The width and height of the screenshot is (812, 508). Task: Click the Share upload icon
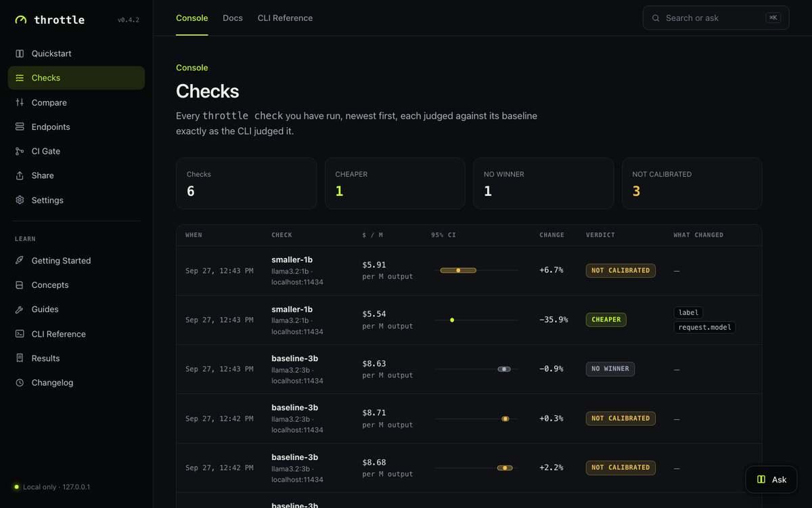tap(20, 175)
